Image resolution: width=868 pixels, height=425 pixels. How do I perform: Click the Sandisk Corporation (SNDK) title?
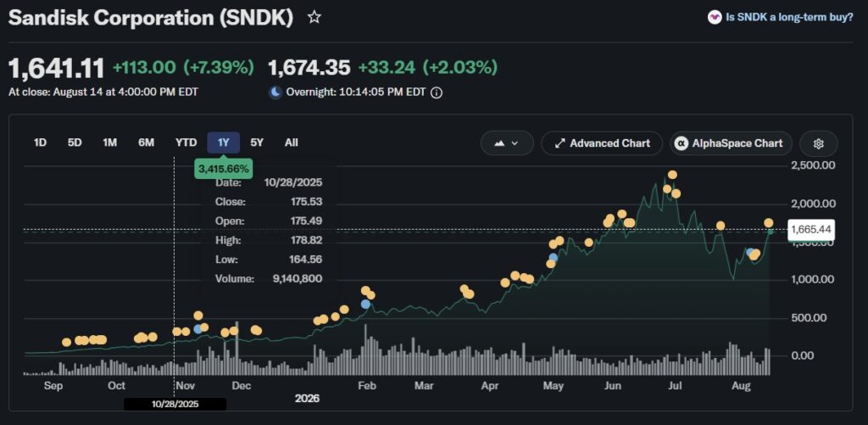[x=151, y=18]
